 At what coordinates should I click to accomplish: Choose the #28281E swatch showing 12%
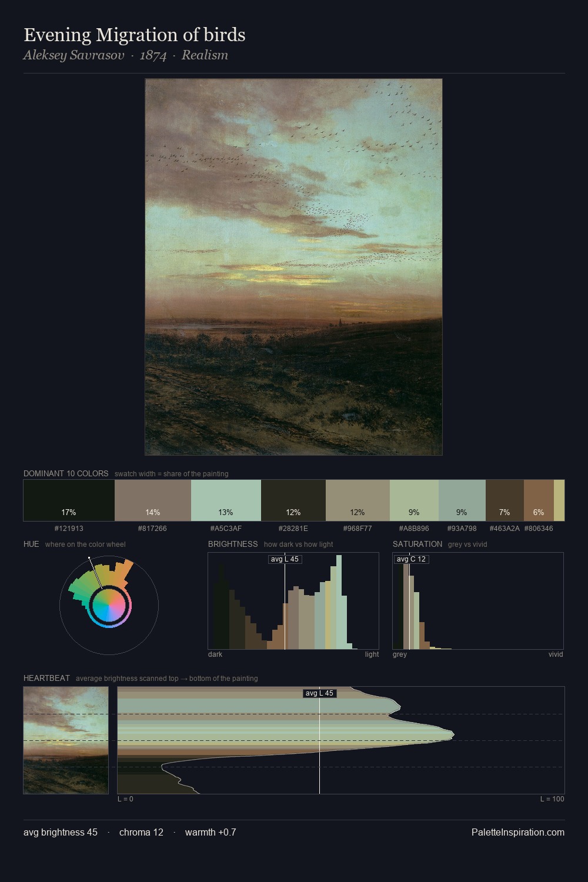point(293,500)
